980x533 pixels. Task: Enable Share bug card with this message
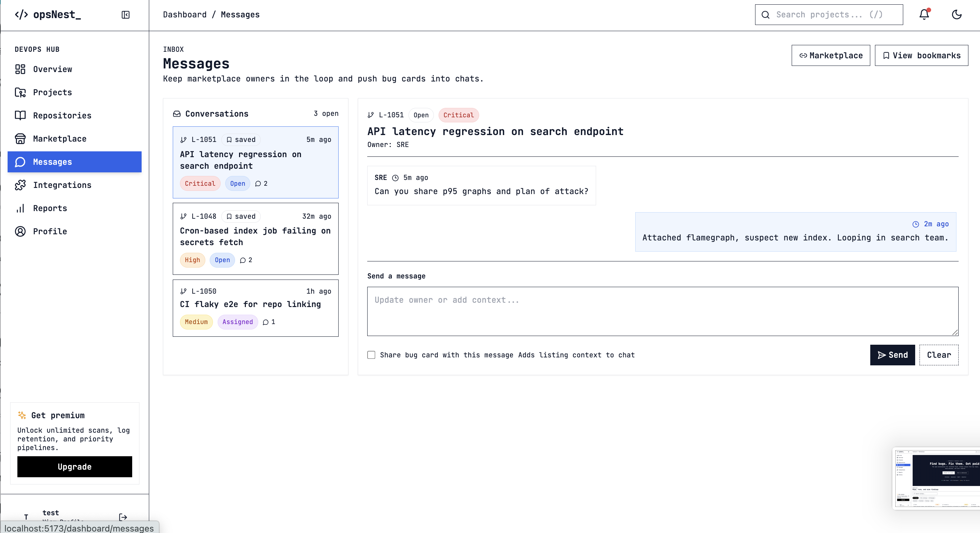[x=371, y=354]
